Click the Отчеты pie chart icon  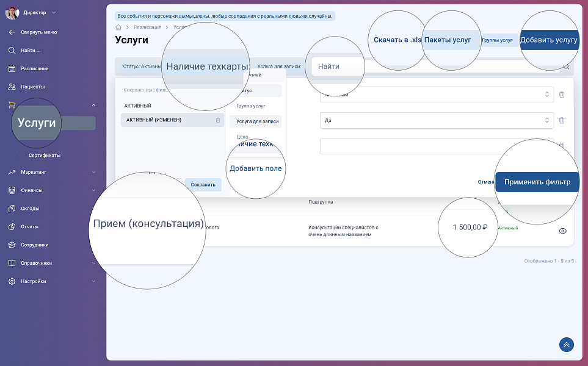[x=12, y=227]
